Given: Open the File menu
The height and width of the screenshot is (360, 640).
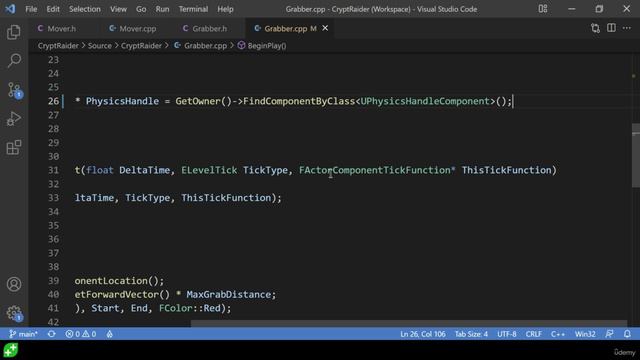Looking at the screenshot, I should (x=31, y=9).
